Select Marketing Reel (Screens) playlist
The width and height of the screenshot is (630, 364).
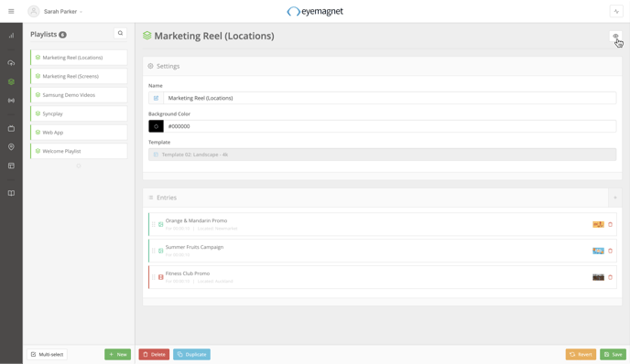[79, 76]
